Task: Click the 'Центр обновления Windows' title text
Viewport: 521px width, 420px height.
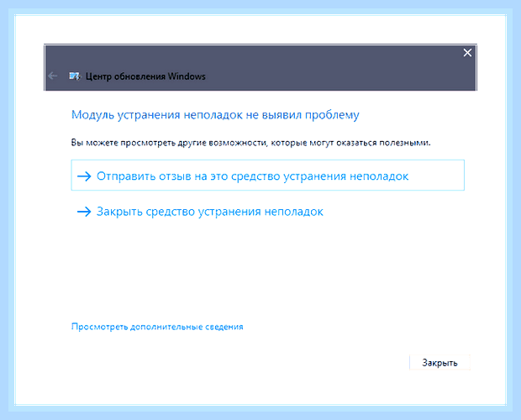Action: pyautogui.click(x=145, y=76)
